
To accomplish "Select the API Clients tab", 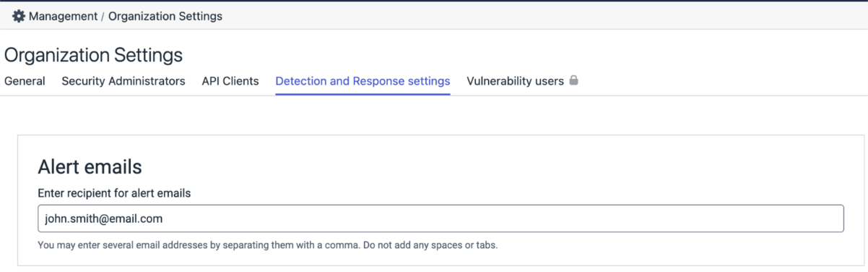I will [230, 81].
